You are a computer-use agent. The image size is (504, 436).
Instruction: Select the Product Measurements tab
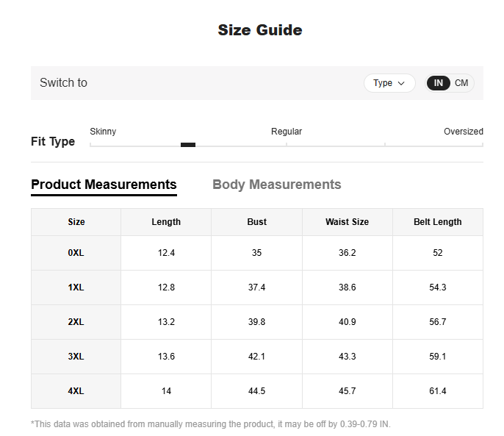click(104, 185)
